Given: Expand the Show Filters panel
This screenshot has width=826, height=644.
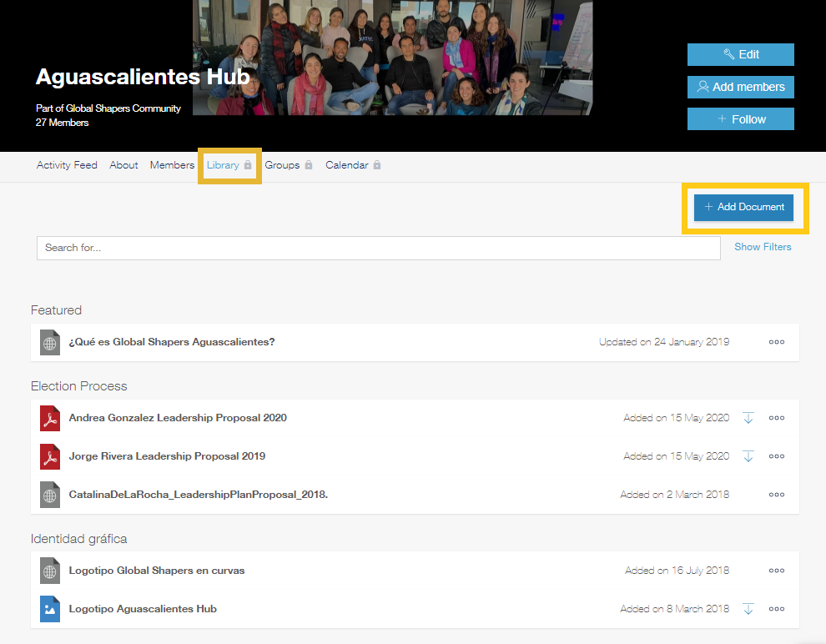Looking at the screenshot, I should click(x=763, y=247).
